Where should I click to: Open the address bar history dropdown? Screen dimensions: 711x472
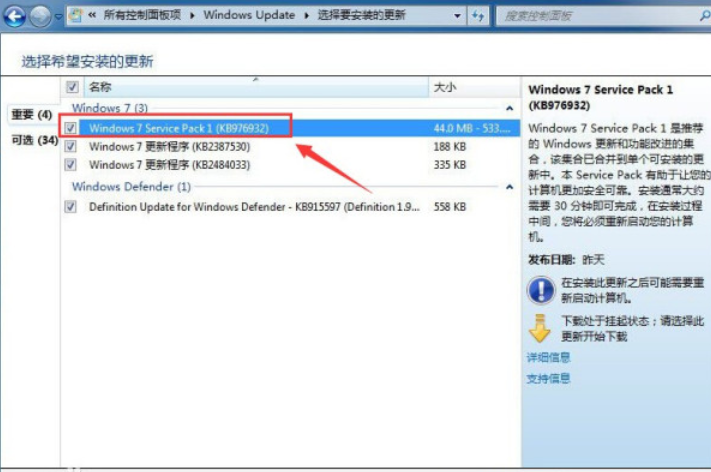[x=457, y=16]
